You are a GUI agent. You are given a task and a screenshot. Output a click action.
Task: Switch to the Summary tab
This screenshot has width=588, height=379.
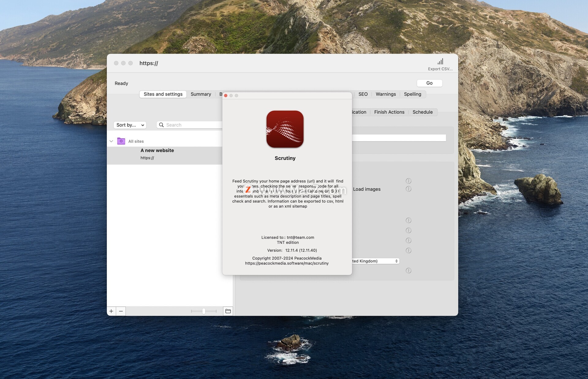point(201,94)
